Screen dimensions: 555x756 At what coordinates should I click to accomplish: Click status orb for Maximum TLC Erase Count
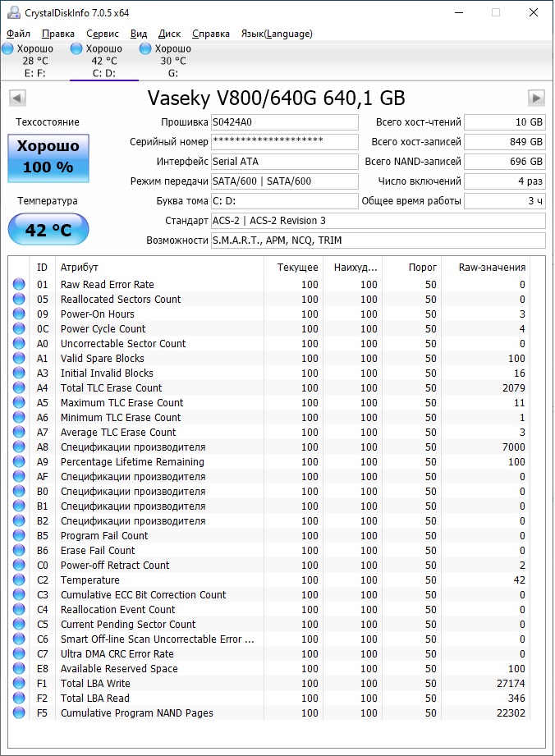19,402
